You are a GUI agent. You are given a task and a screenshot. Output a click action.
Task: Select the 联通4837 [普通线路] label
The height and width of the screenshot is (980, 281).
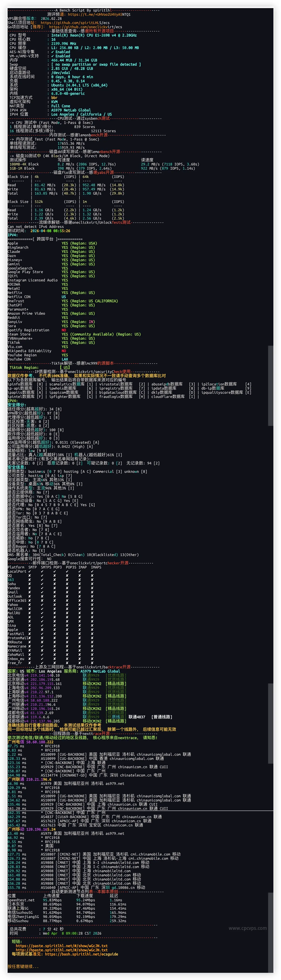150,718
